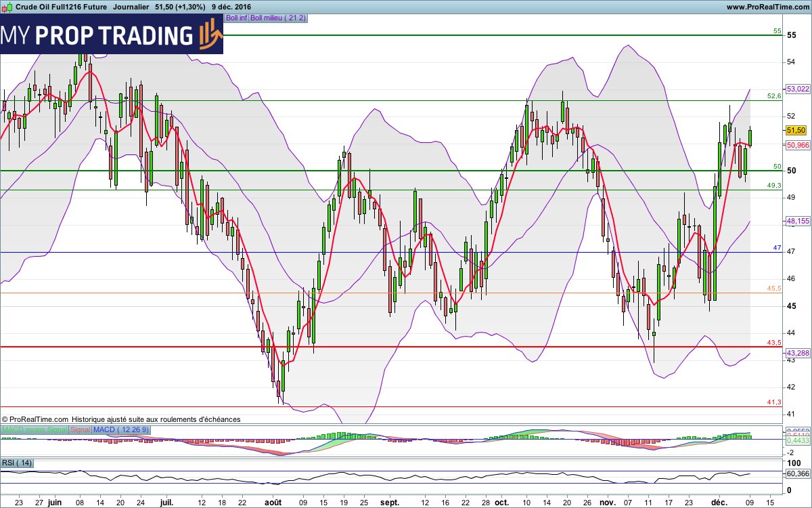Toggle the red Signal line label
The image size is (812, 508).
(80, 430)
